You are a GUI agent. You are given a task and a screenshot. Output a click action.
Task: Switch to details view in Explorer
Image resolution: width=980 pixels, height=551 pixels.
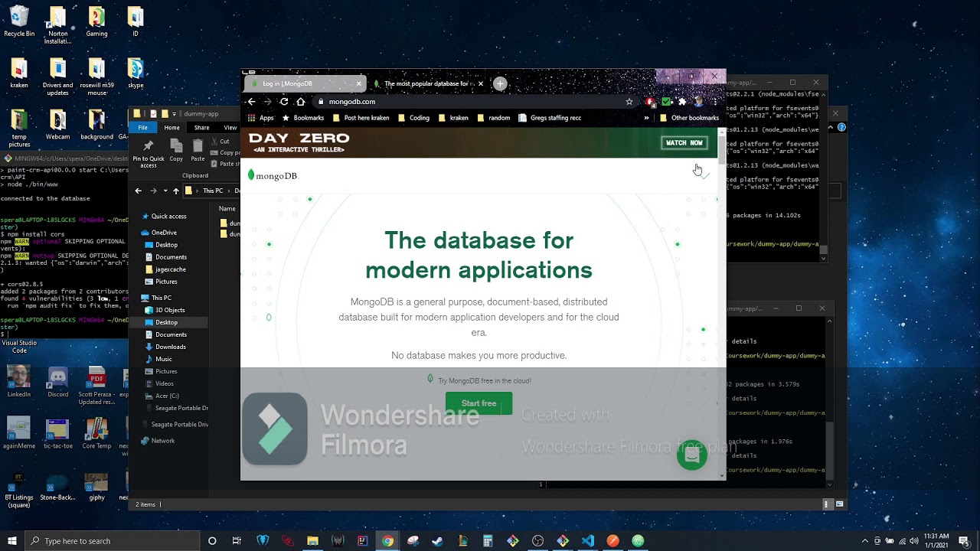pyautogui.click(x=827, y=504)
